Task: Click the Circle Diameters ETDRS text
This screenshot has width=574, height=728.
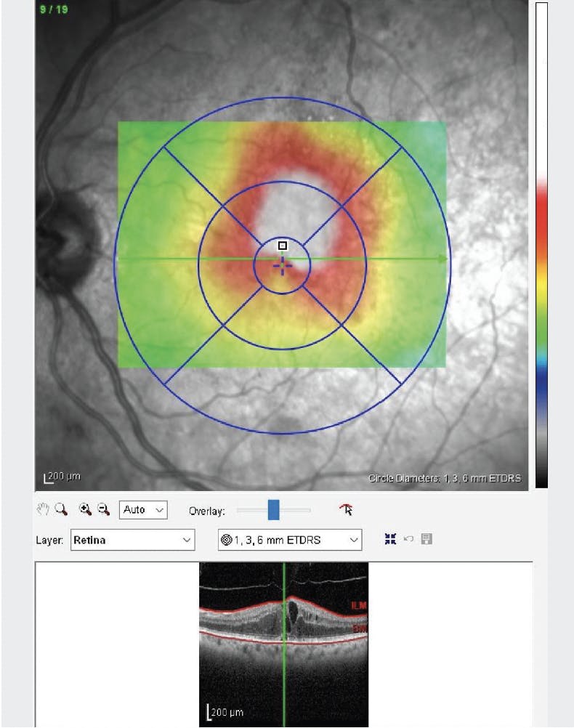Action: click(445, 478)
